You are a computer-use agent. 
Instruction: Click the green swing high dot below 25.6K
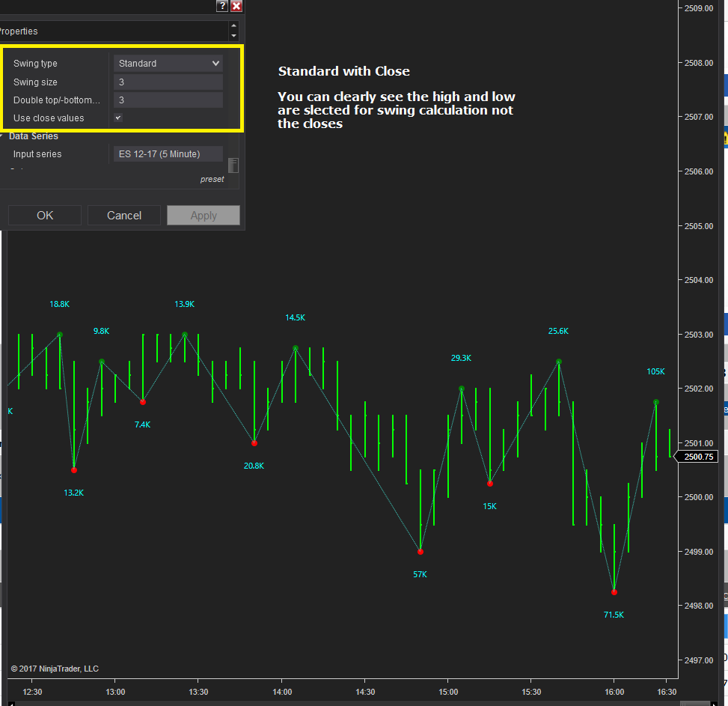(559, 362)
